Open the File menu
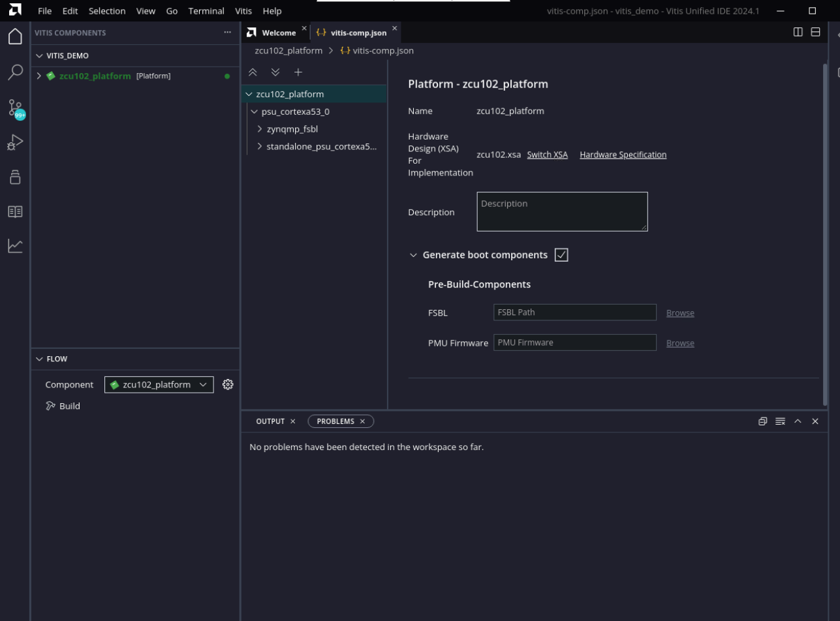This screenshot has height=621, width=840. (x=45, y=11)
